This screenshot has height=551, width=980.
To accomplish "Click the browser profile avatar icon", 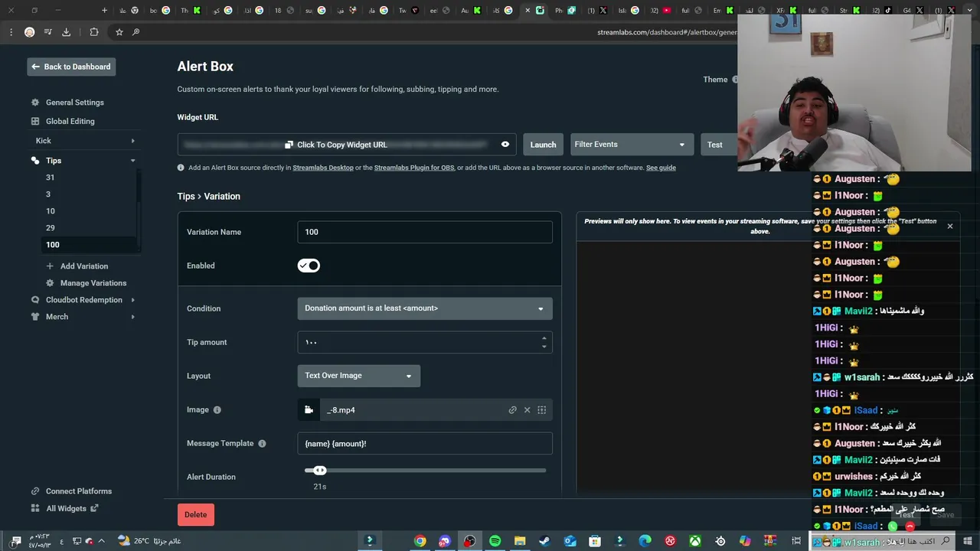I will (29, 32).
